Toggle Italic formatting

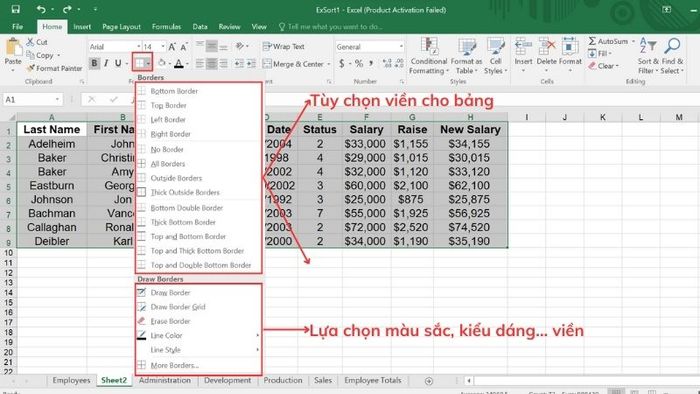[106, 63]
